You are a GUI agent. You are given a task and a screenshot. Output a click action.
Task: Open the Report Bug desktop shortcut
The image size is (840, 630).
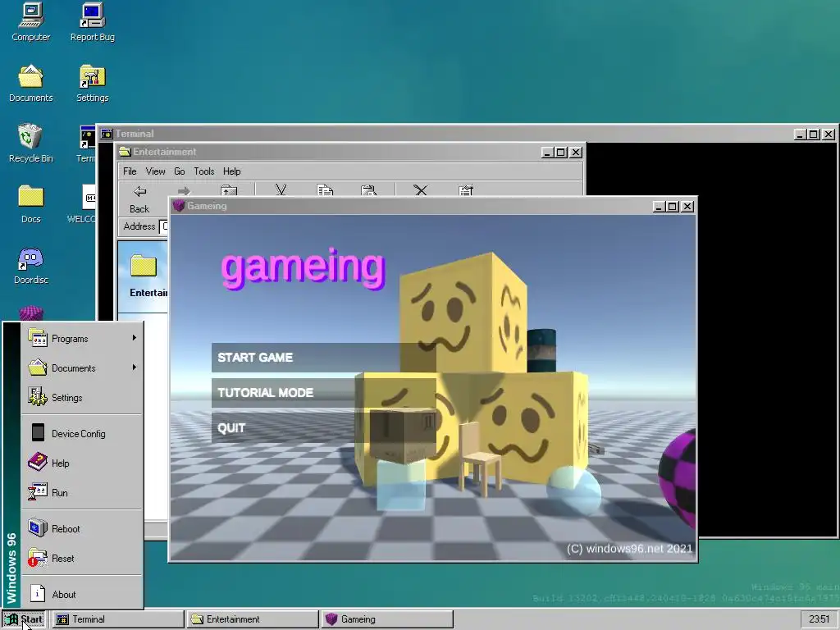tap(92, 22)
